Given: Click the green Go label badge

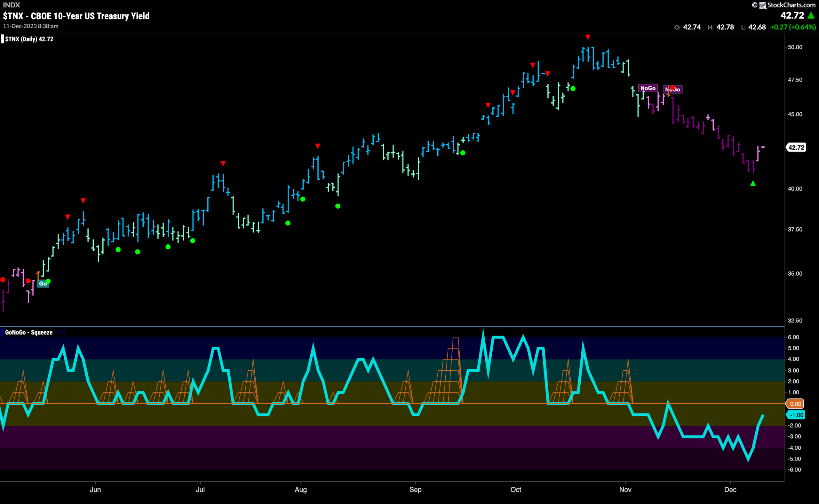Looking at the screenshot, I should point(43,284).
